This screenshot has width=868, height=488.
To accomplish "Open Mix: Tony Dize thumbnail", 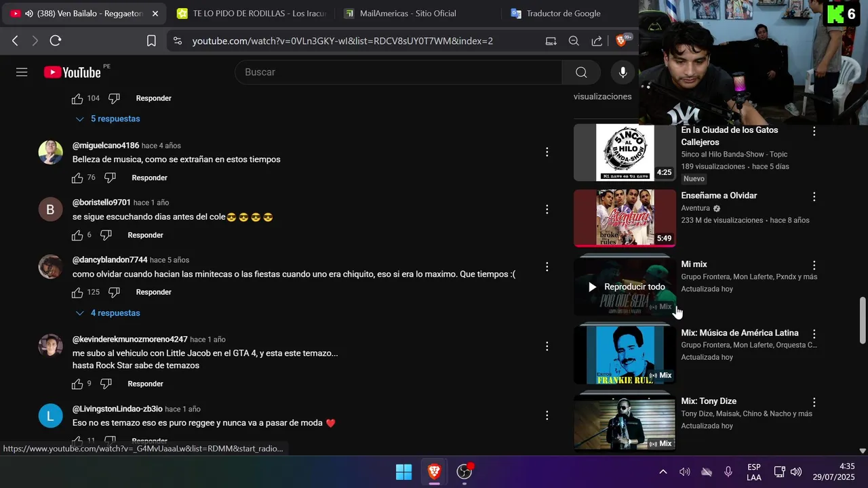I will 625,424.
